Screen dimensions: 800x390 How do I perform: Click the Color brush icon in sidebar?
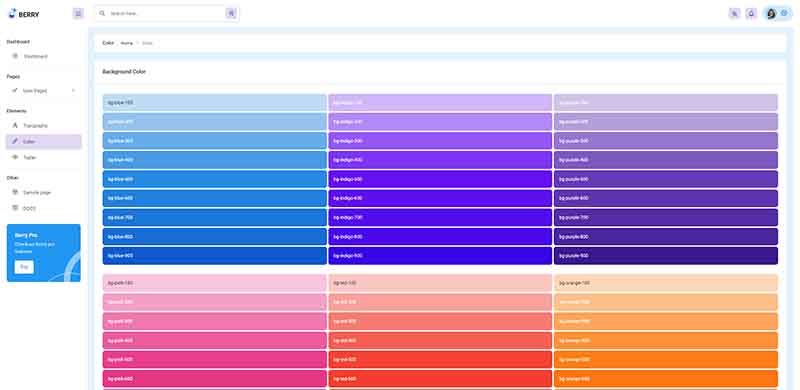tap(15, 141)
